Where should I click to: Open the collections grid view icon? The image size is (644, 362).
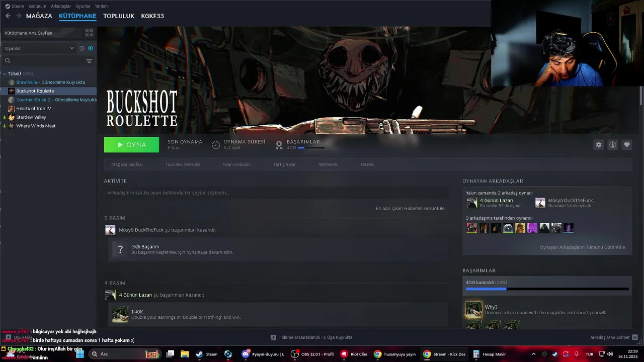click(x=89, y=33)
